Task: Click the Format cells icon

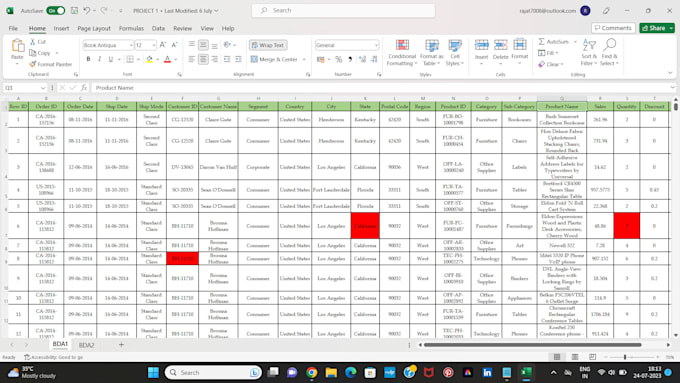Action: coord(520,45)
